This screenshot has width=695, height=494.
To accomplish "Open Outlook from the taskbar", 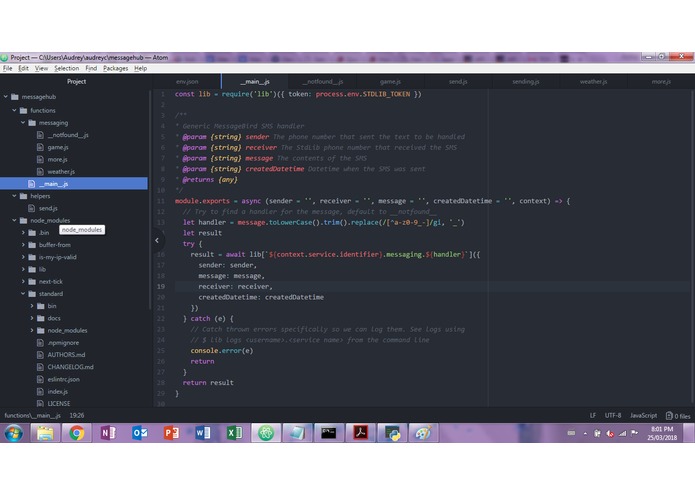I will (140, 433).
